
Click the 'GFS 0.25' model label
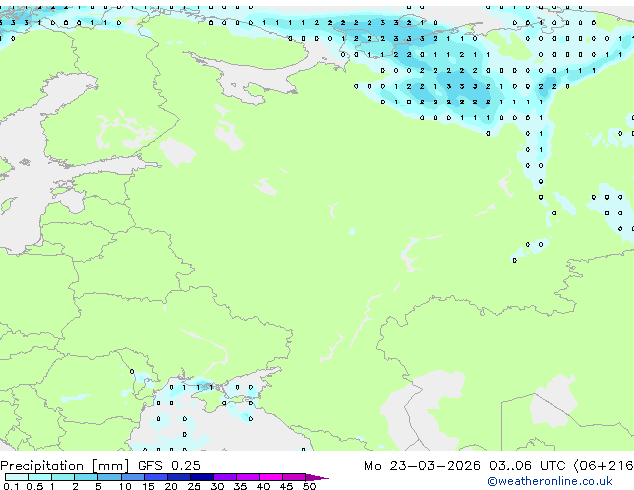pyautogui.click(x=169, y=466)
